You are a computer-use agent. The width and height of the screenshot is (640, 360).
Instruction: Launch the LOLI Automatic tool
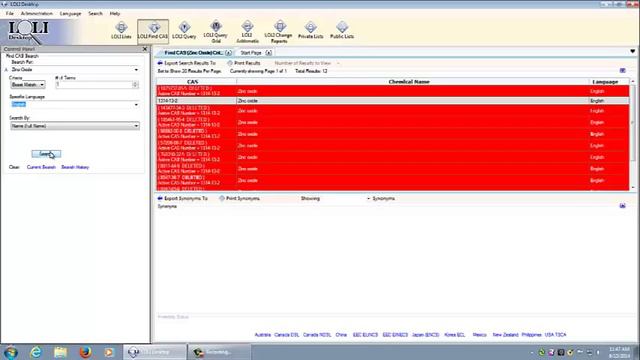[247, 32]
